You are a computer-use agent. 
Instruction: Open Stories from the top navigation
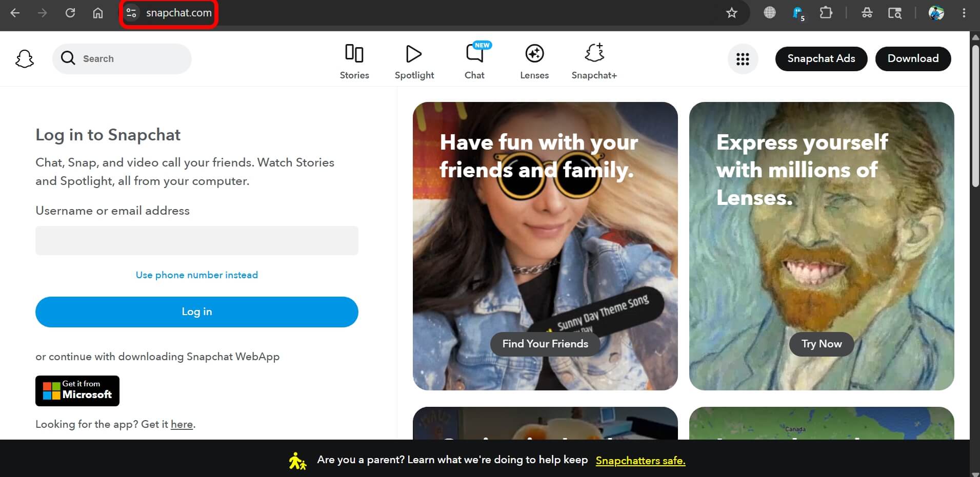[354, 61]
